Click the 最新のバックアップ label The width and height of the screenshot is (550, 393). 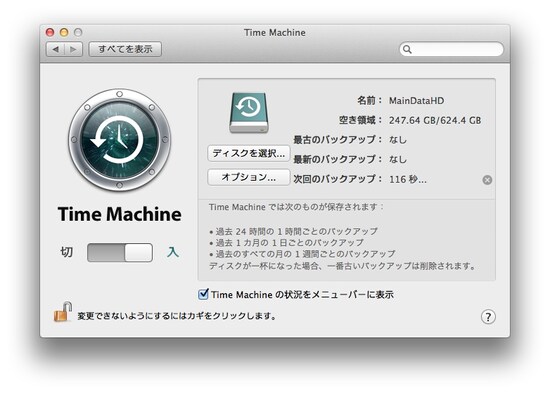337,159
